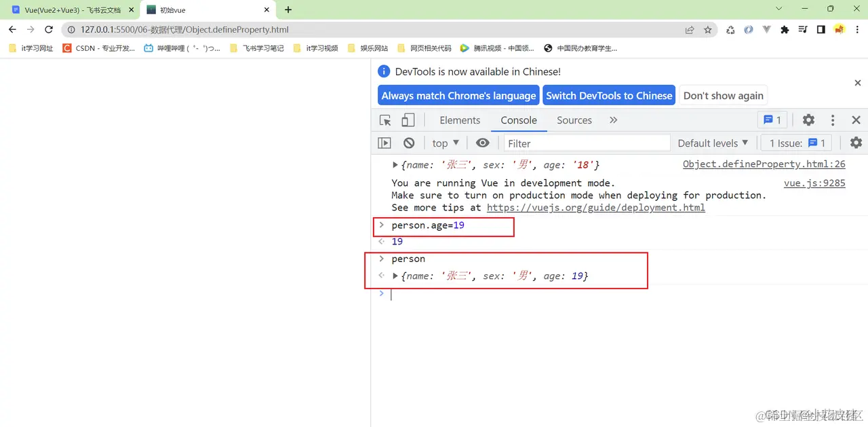Follow the vuejs.org deployment guide link
This screenshot has height=427, width=868.
point(596,208)
